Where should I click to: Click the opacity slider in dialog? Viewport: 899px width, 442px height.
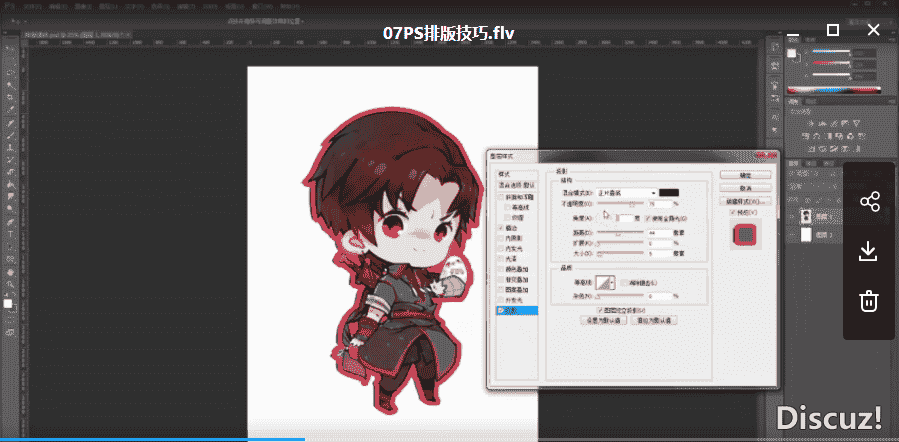(620, 204)
